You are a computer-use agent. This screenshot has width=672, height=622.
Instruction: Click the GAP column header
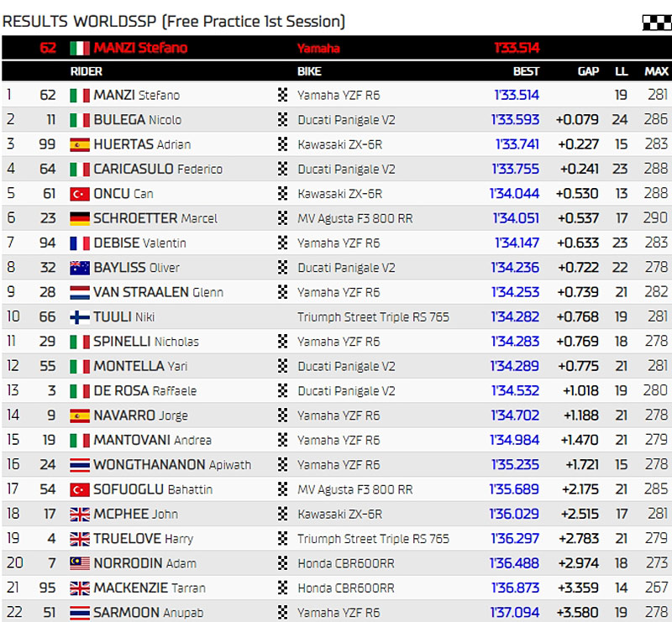pyautogui.click(x=588, y=71)
